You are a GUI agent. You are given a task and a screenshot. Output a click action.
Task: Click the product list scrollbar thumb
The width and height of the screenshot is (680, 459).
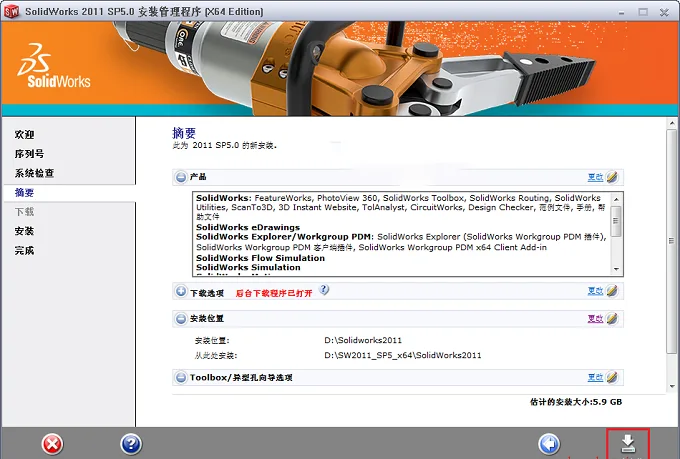tap(616, 221)
